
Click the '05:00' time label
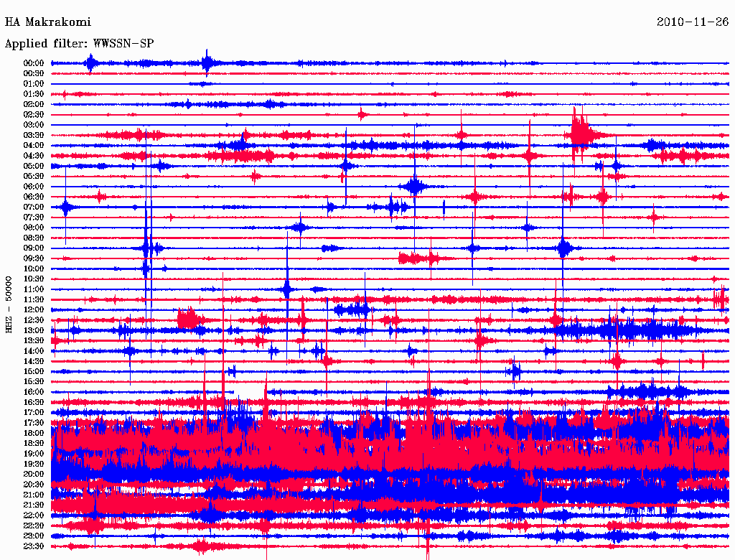tap(34, 166)
